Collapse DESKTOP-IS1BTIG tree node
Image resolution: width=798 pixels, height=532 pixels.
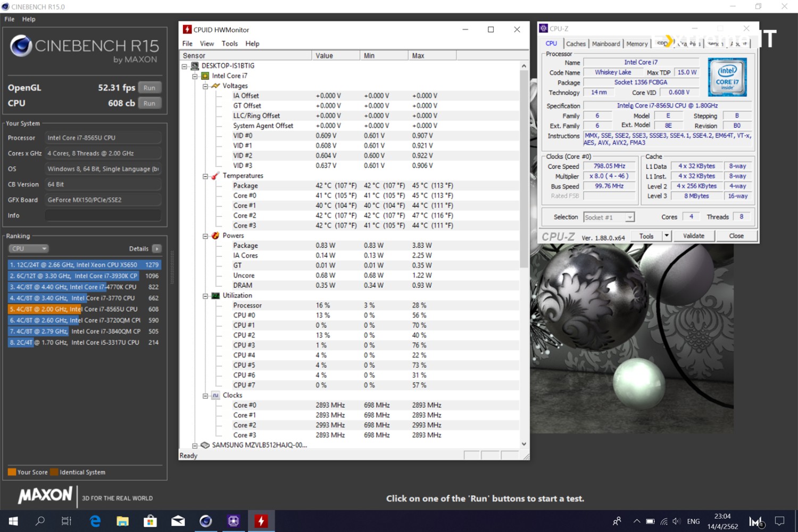click(185, 66)
